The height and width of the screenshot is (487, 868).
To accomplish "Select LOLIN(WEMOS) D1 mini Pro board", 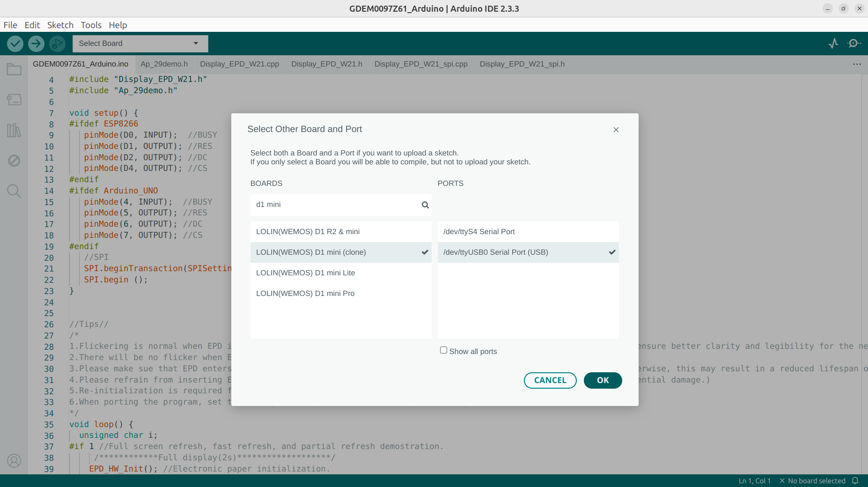I will click(341, 294).
